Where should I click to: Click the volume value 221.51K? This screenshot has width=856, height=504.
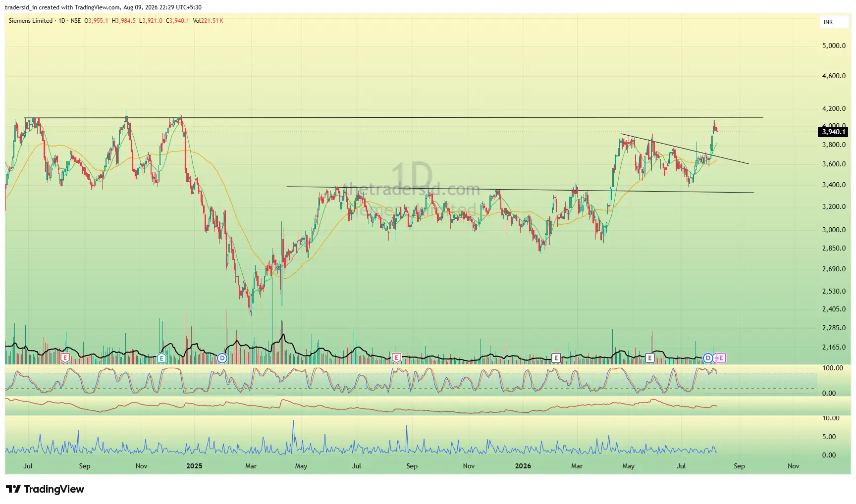click(213, 21)
